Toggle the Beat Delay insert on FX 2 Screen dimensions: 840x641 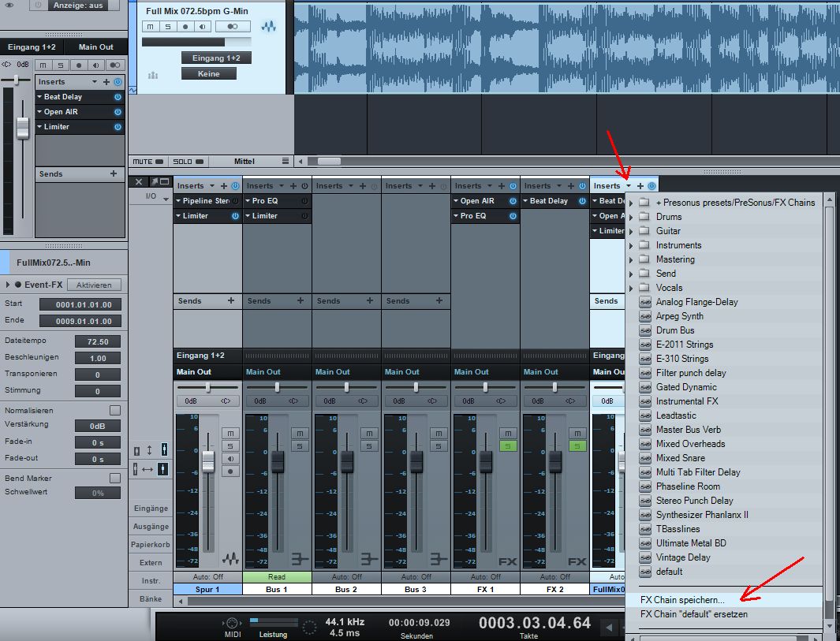click(582, 201)
